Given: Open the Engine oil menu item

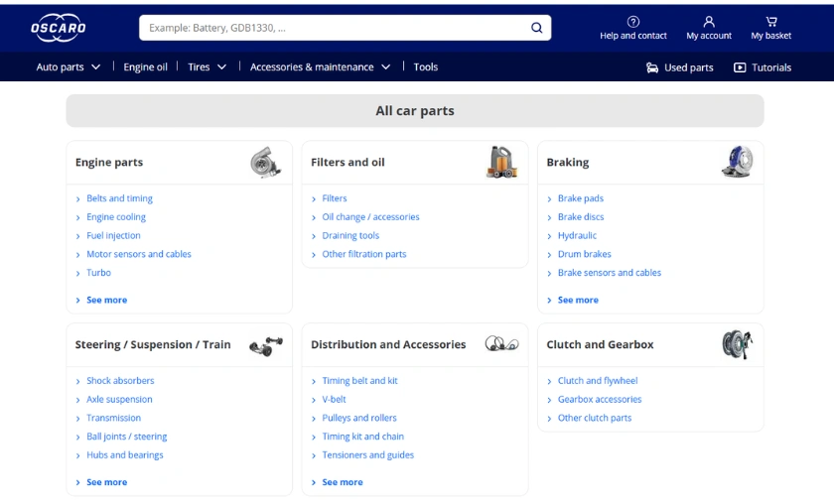Looking at the screenshot, I should (145, 67).
